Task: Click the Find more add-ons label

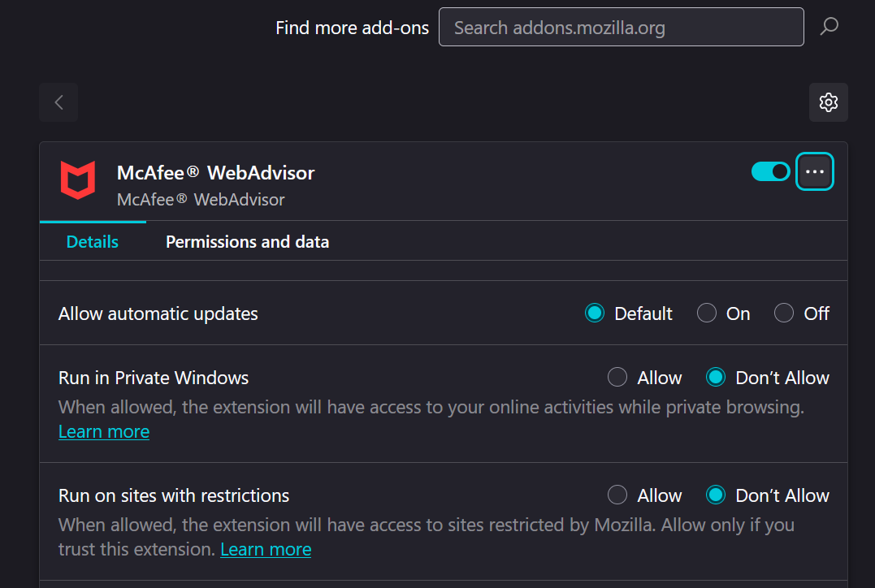Action: [x=352, y=28]
